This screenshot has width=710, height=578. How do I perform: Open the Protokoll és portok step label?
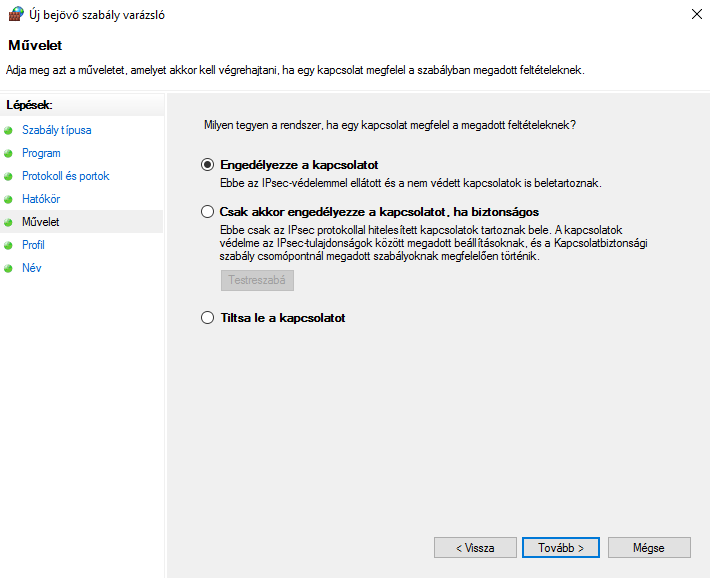pos(66,176)
